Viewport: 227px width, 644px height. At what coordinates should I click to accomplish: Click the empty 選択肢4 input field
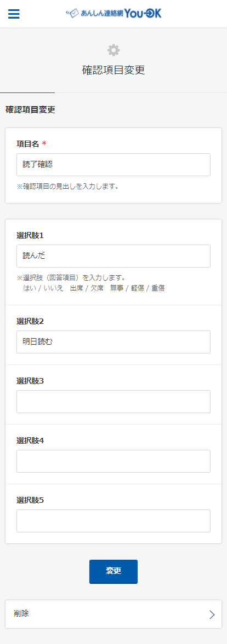point(113,461)
